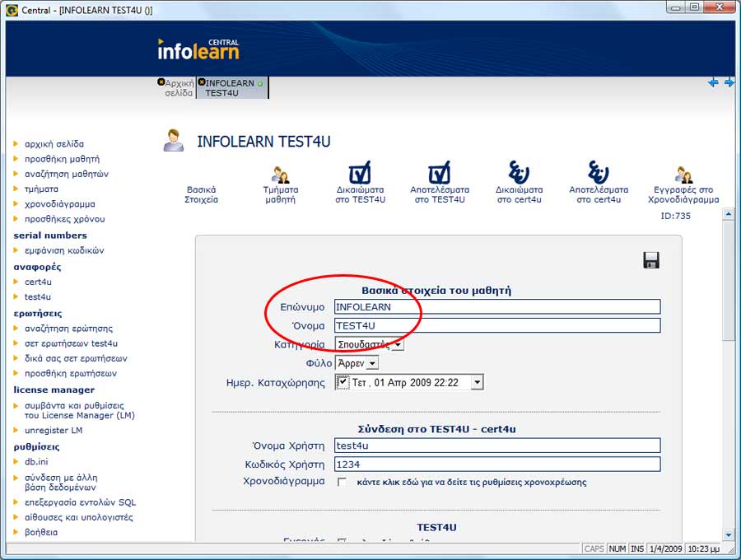Open σύνδεση με άλλη βάση δεδομένων link
This screenshot has height=560, width=741.
(61, 482)
